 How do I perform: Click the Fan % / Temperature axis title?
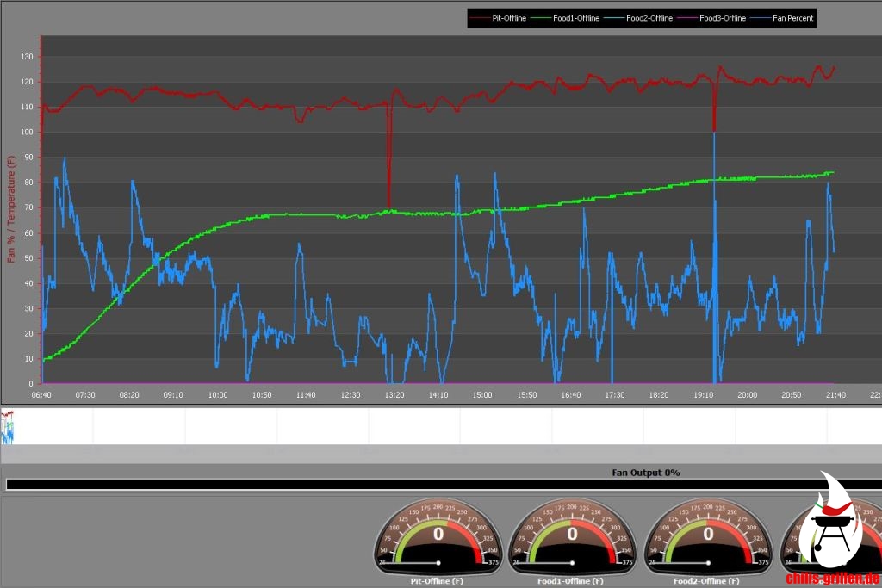[x=12, y=210]
